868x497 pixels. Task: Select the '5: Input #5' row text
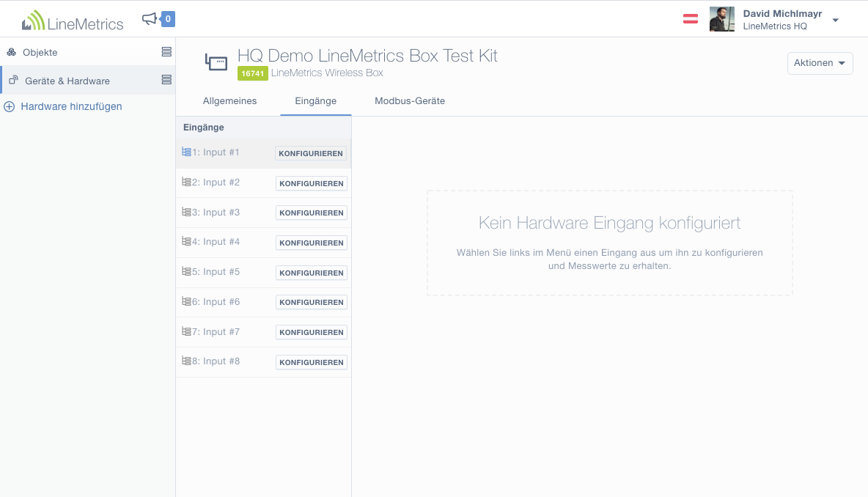[216, 272]
